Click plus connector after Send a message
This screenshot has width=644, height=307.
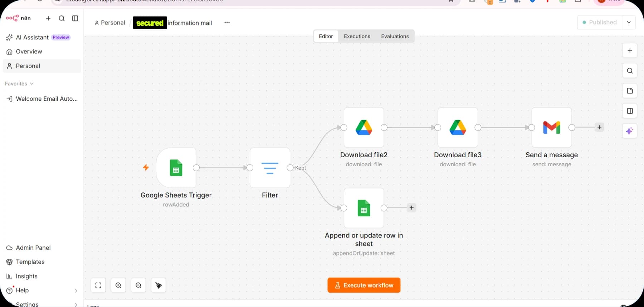[x=599, y=127]
